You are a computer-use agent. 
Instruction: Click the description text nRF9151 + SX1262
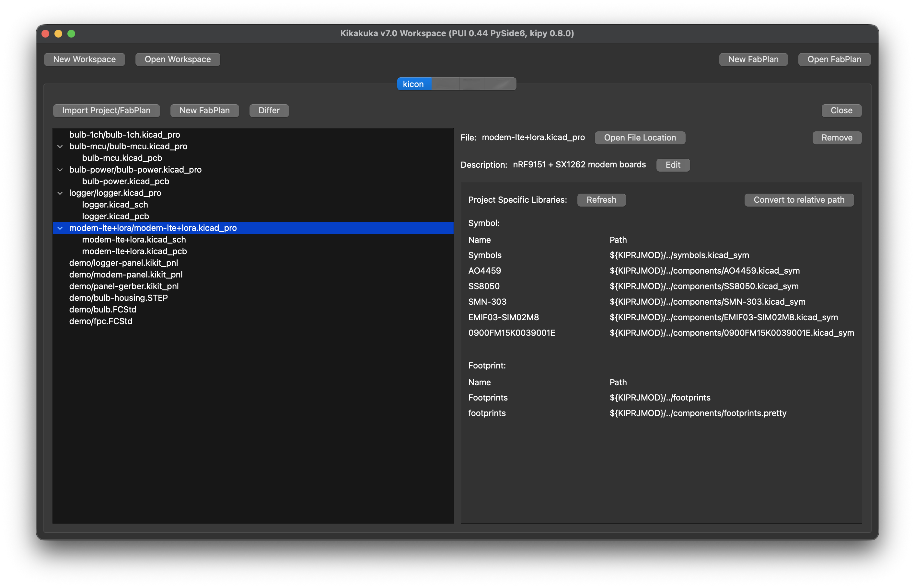coord(579,164)
